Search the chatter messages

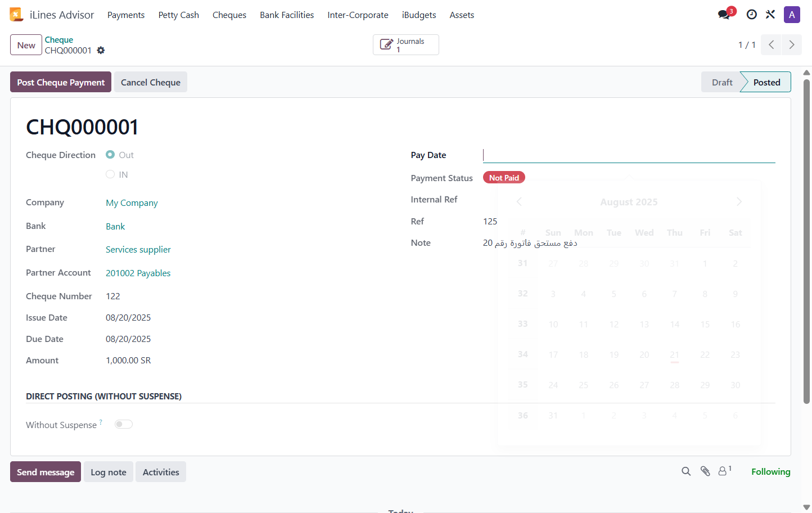(x=686, y=471)
